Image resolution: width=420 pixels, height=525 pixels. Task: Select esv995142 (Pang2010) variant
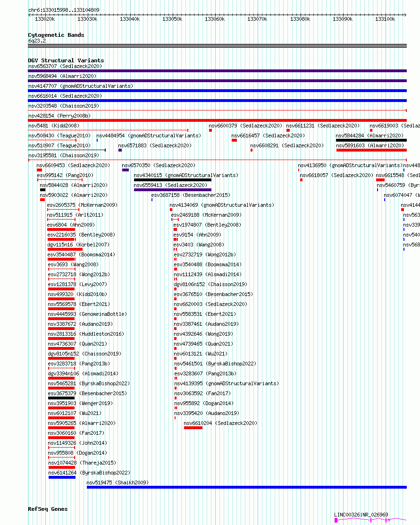click(x=65, y=176)
